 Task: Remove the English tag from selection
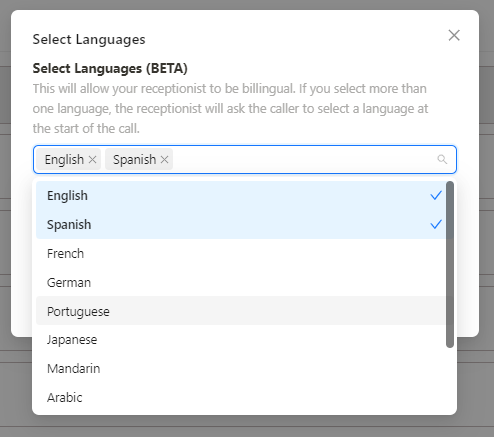92,160
